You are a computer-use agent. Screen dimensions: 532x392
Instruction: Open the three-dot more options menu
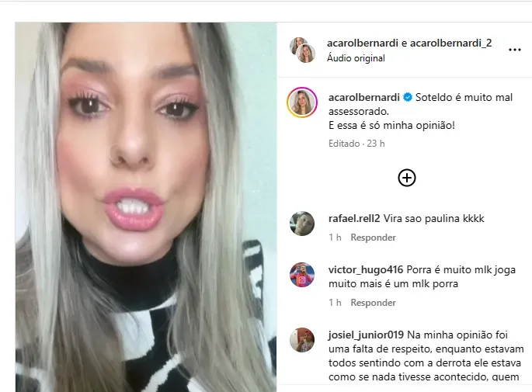click(x=514, y=50)
